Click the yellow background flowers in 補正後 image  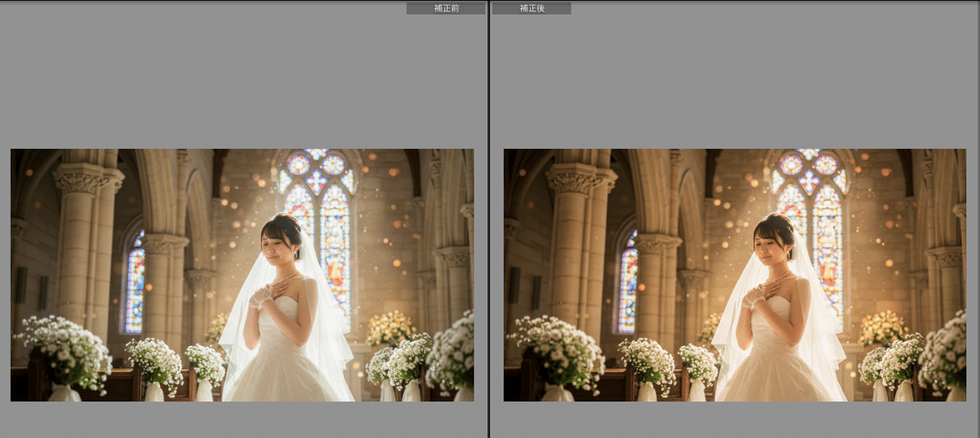(x=882, y=328)
